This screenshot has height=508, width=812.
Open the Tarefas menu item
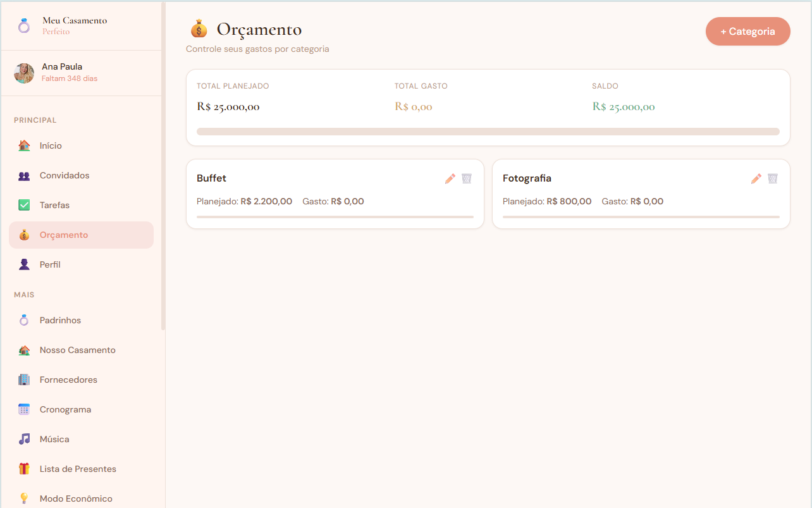81,205
